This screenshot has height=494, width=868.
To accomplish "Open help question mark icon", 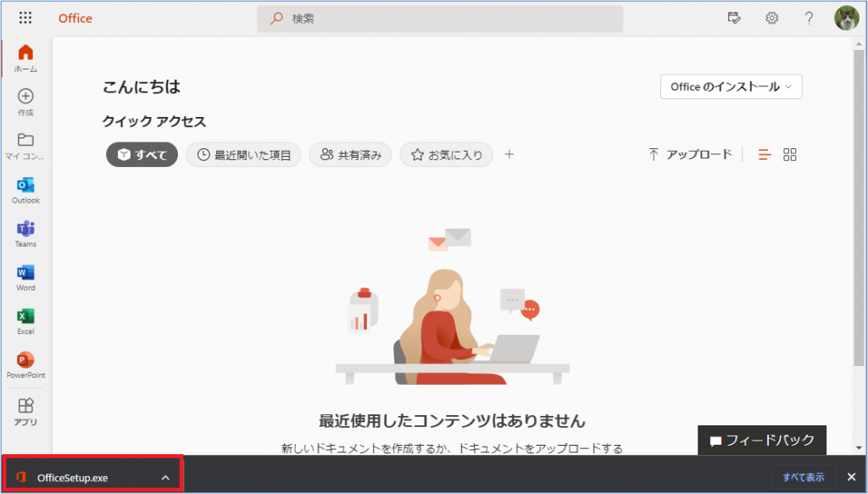I will (x=809, y=19).
